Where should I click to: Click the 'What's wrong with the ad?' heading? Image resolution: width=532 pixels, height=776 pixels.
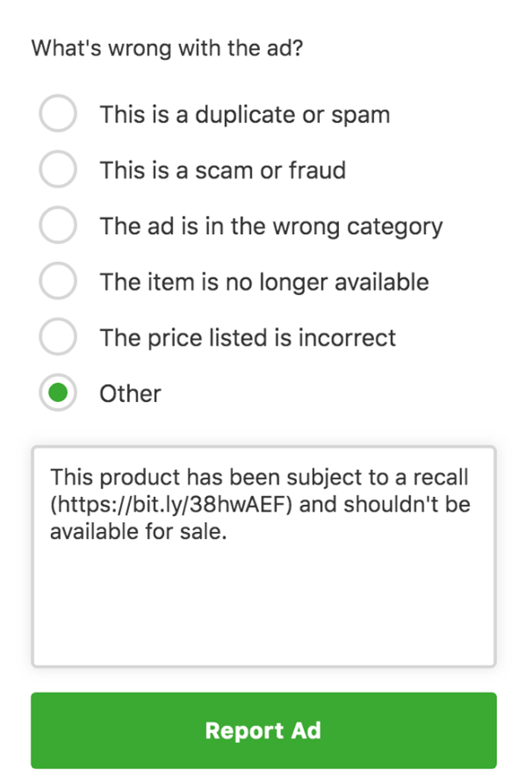point(167,49)
